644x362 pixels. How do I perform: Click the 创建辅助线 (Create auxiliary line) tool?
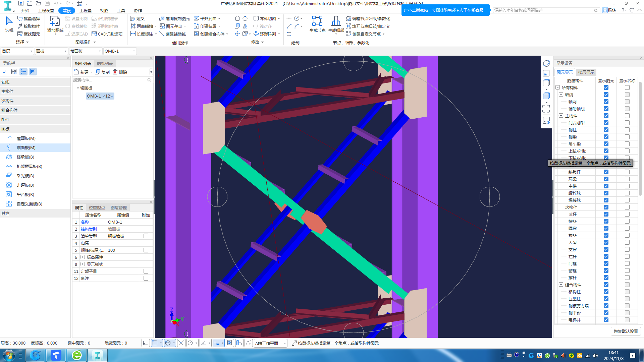[173, 34]
